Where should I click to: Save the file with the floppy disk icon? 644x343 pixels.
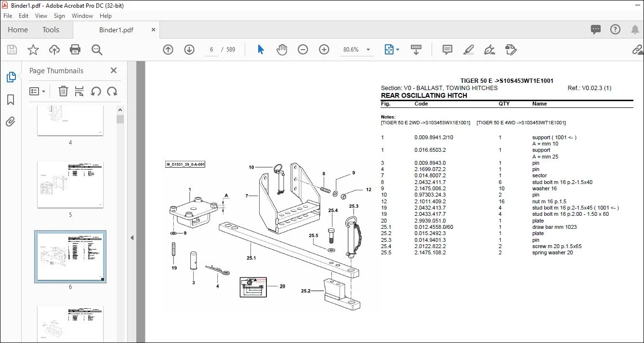(x=12, y=50)
